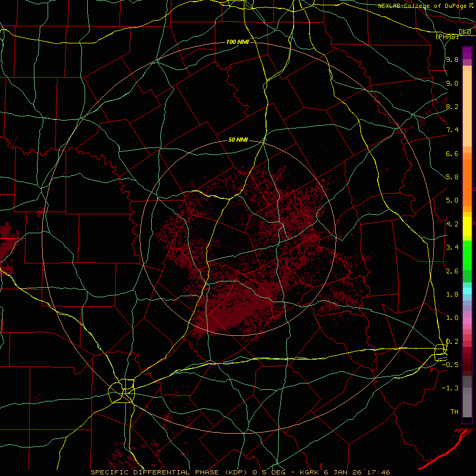Click the Specific Differential Phase caption at bottom
Image resolution: width=476 pixels, height=476 pixels.
click(x=241, y=472)
